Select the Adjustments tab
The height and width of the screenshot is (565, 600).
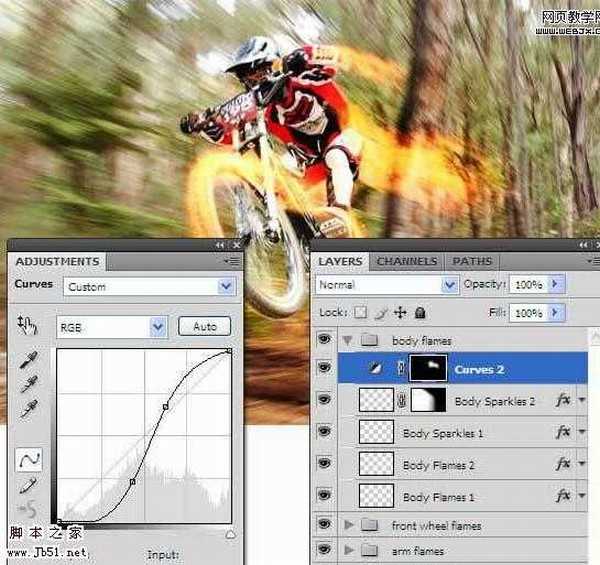[x=57, y=262]
